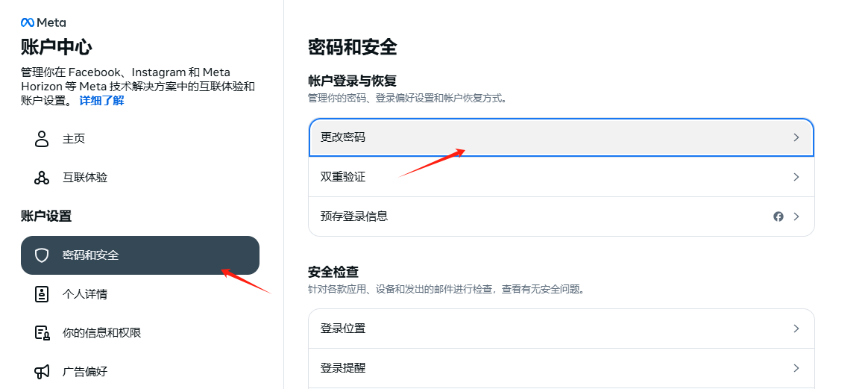Image resolution: width=868 pixels, height=389 pixels.
Task: Click the 个人详情 ID card icon
Action: [42, 294]
